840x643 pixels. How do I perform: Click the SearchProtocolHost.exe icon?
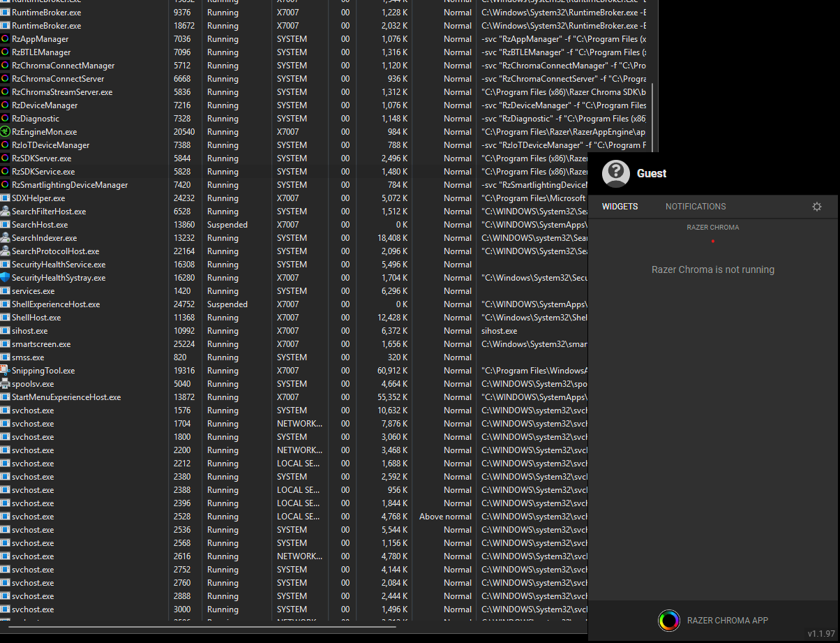[6, 251]
